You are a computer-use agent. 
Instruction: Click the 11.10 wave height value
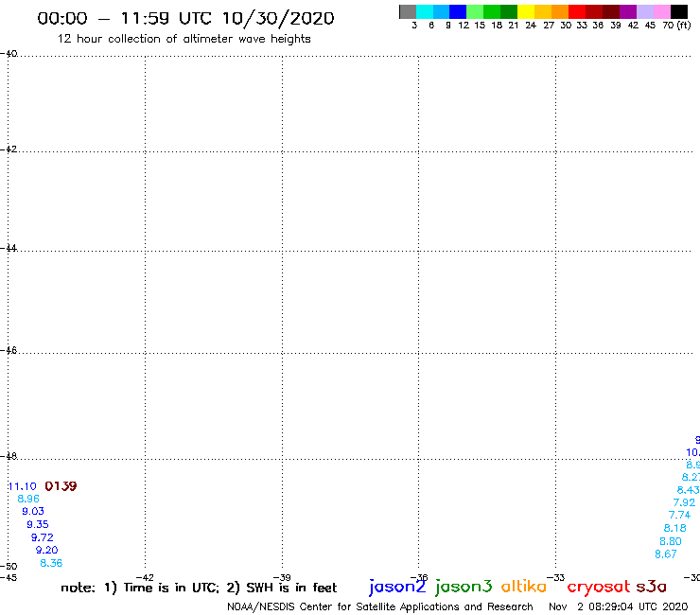pos(23,486)
